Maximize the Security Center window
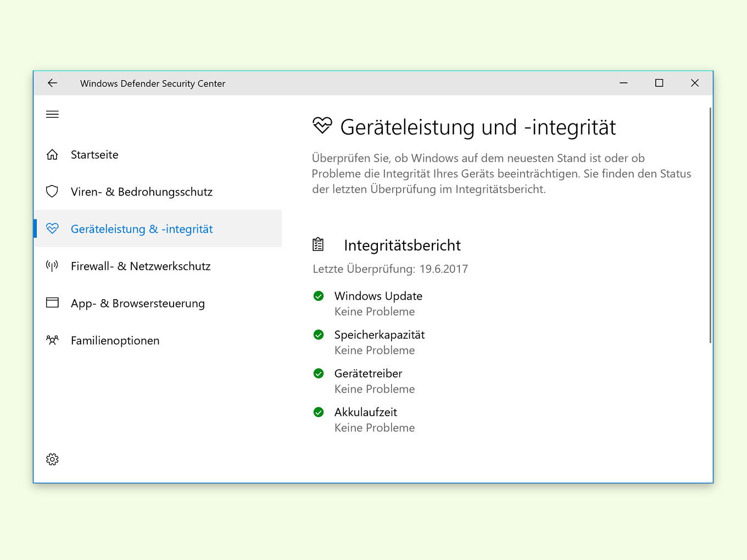 pyautogui.click(x=659, y=83)
